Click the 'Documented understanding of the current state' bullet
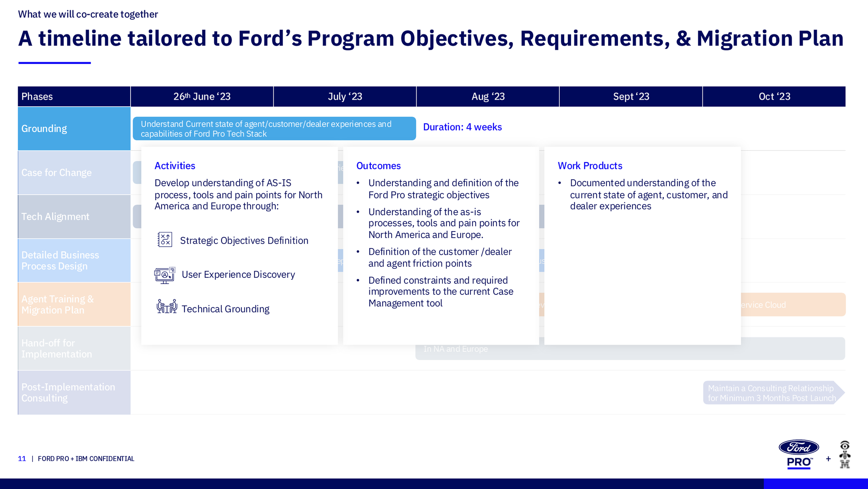Screen dimensions: 868x489 [x=649, y=195]
